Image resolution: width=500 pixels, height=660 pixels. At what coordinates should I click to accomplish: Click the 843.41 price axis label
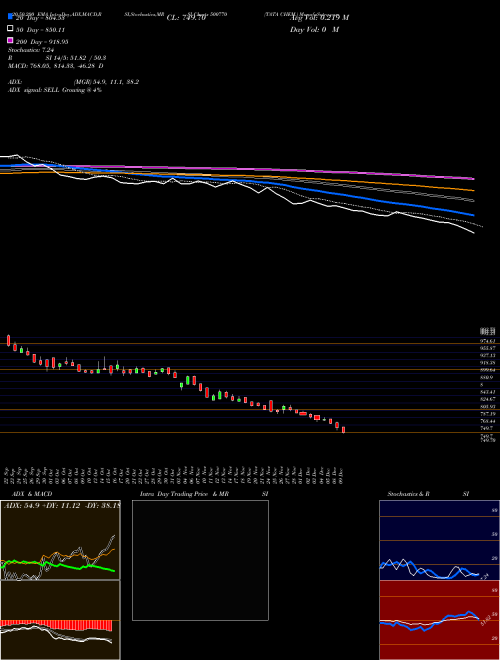(x=488, y=392)
